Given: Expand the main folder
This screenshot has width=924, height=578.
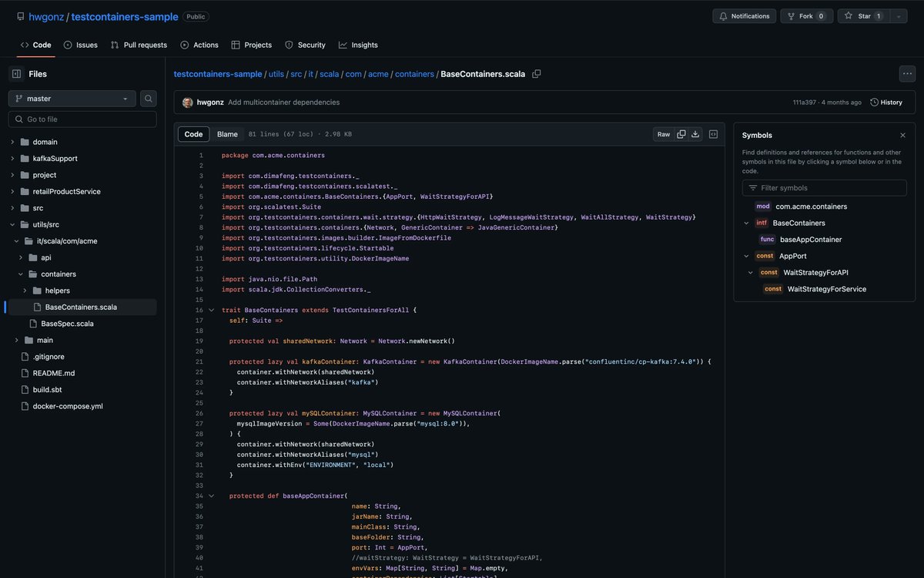Looking at the screenshot, I should [17, 340].
